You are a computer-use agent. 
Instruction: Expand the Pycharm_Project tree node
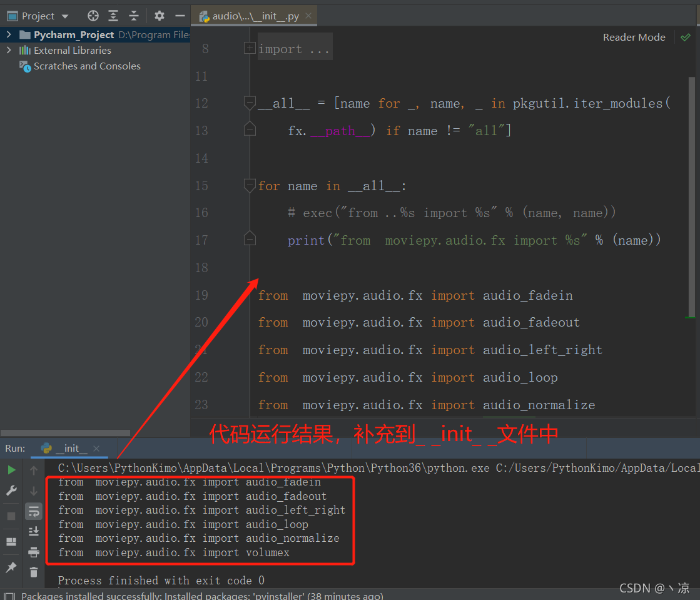pos(9,34)
